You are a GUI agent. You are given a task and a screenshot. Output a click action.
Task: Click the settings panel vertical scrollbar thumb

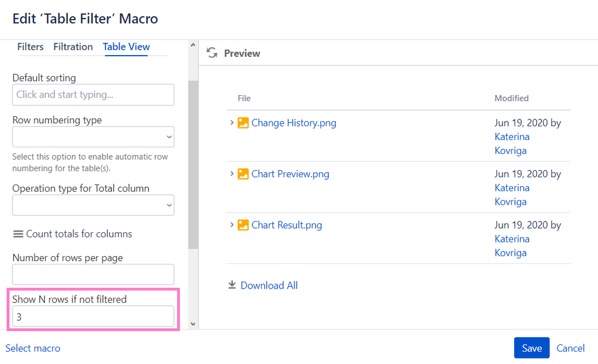coord(193,165)
